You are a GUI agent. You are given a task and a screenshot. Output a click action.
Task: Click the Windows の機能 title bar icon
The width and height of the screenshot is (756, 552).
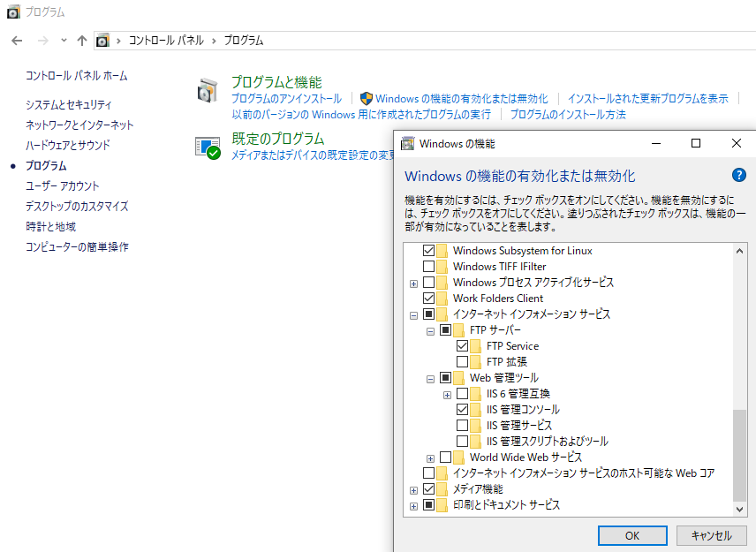pos(408,144)
